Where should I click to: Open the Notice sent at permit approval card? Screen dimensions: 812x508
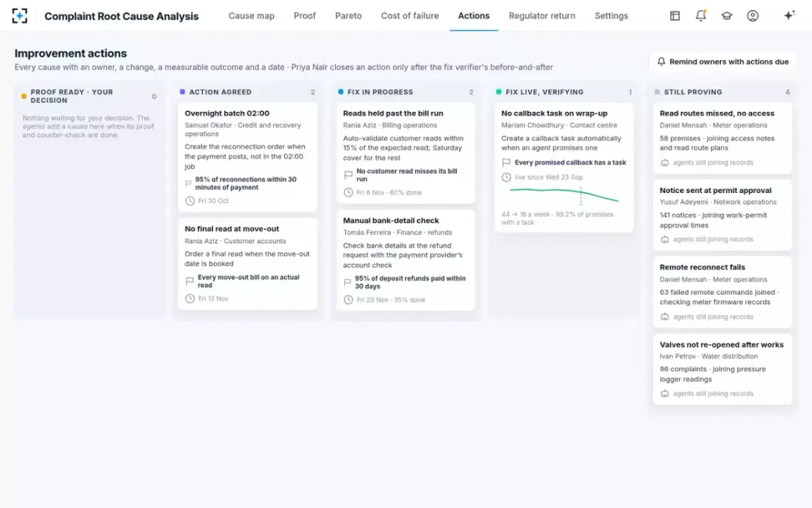722,215
